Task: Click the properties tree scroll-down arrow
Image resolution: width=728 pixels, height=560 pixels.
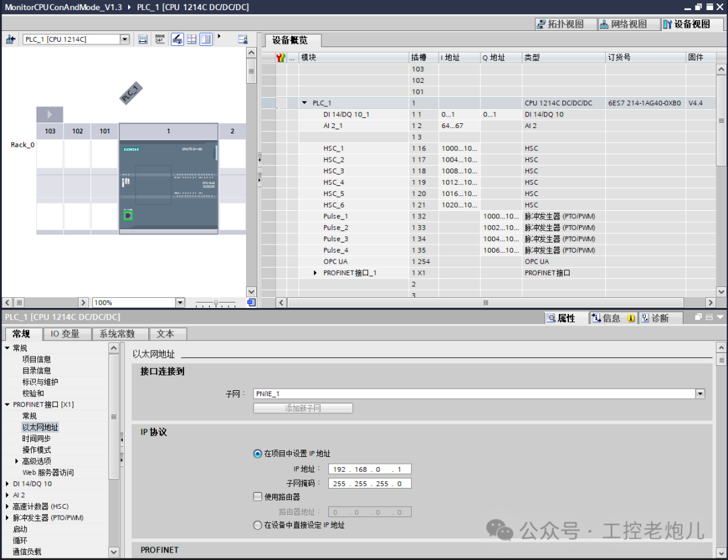Action: [x=113, y=552]
